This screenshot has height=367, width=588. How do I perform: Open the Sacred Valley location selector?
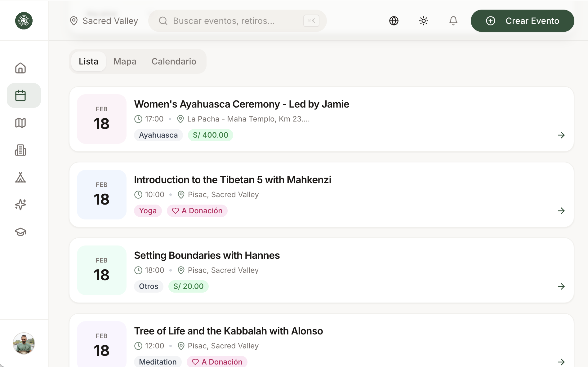[x=104, y=21]
